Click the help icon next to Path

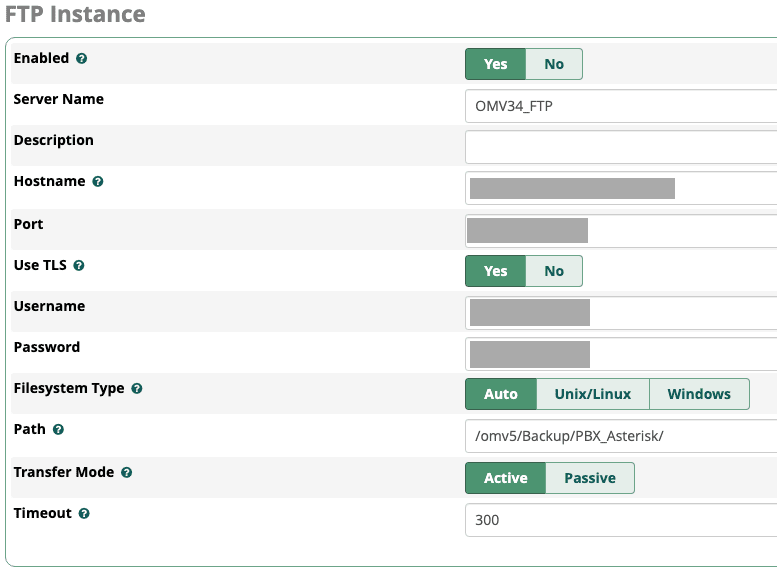[59, 430]
